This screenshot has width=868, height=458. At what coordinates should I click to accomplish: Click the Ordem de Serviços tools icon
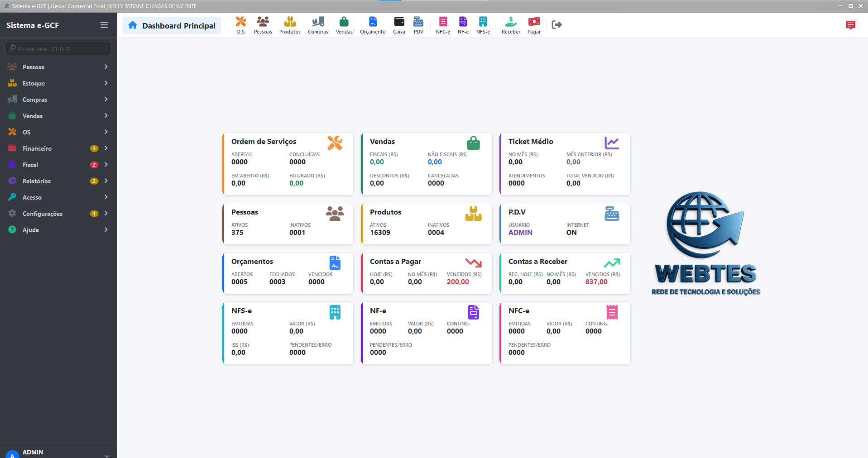pyautogui.click(x=335, y=143)
